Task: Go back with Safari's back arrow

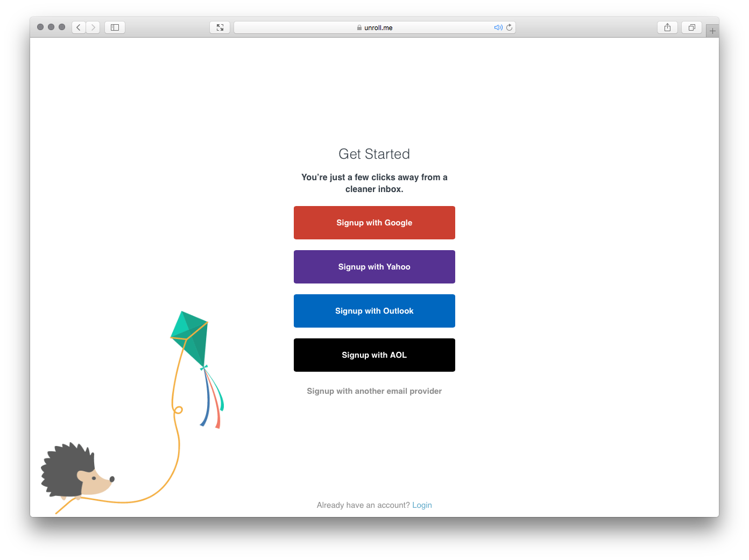Action: [x=79, y=27]
